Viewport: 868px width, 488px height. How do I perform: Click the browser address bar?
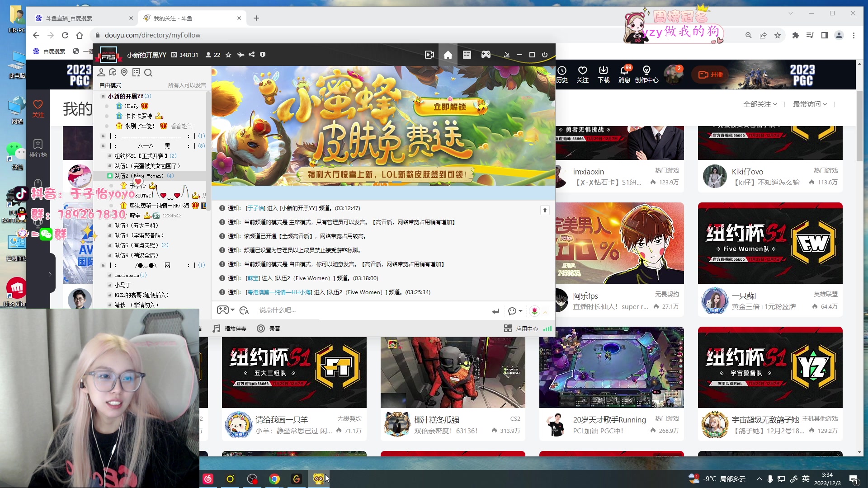pyautogui.click(x=416, y=35)
